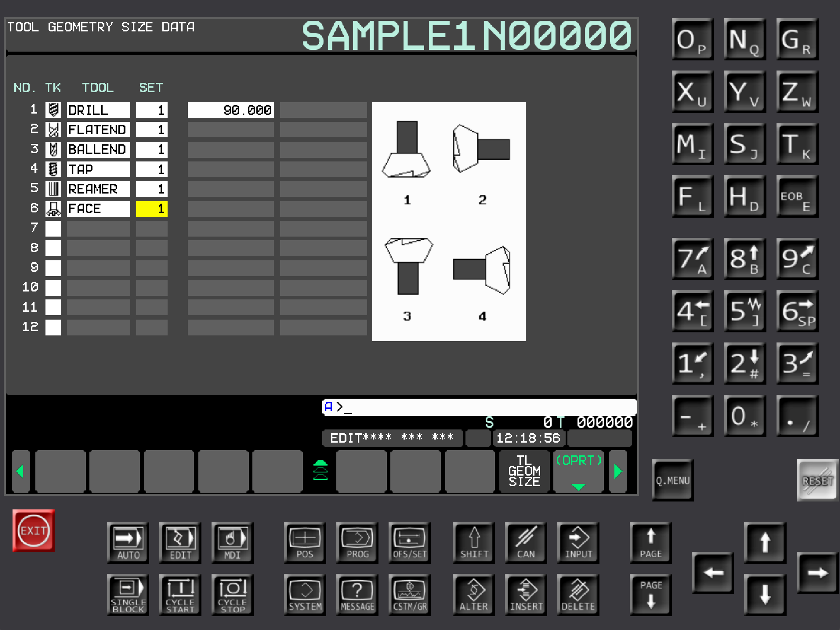Hit the CYCLE START key
This screenshot has height=630, width=840.
180,595
